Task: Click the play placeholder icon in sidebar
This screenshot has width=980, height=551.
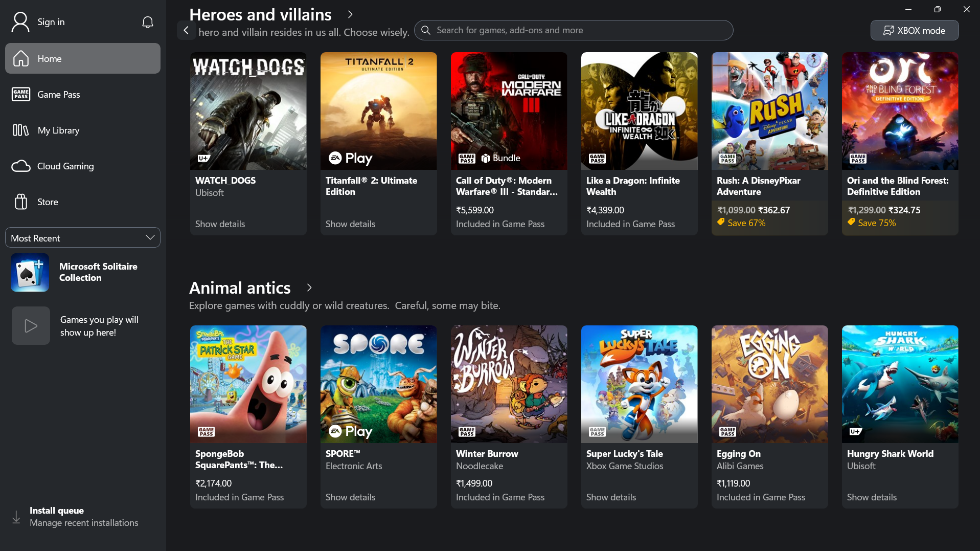Action: [31, 325]
